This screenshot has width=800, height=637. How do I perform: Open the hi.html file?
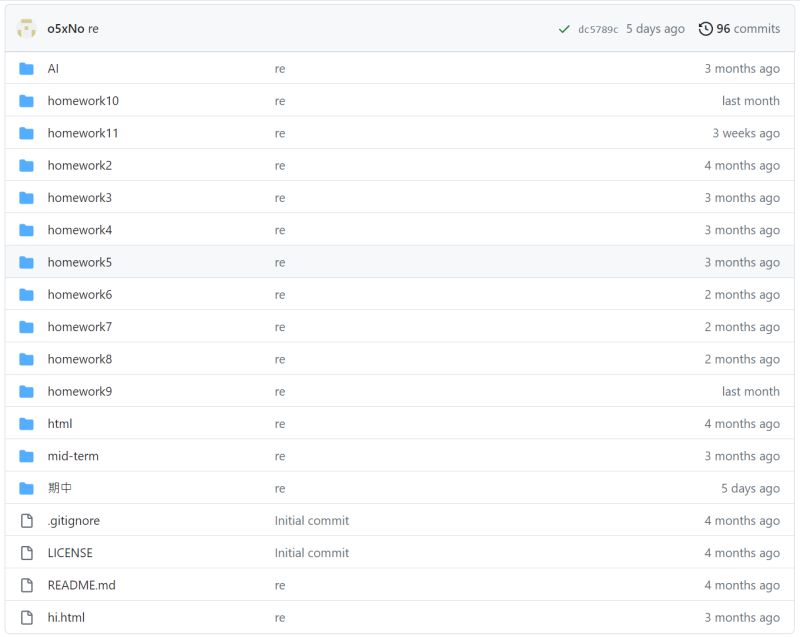[x=66, y=617]
